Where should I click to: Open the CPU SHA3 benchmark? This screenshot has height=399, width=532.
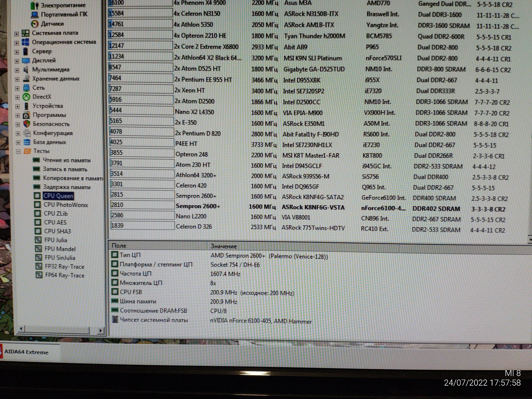click(58, 231)
